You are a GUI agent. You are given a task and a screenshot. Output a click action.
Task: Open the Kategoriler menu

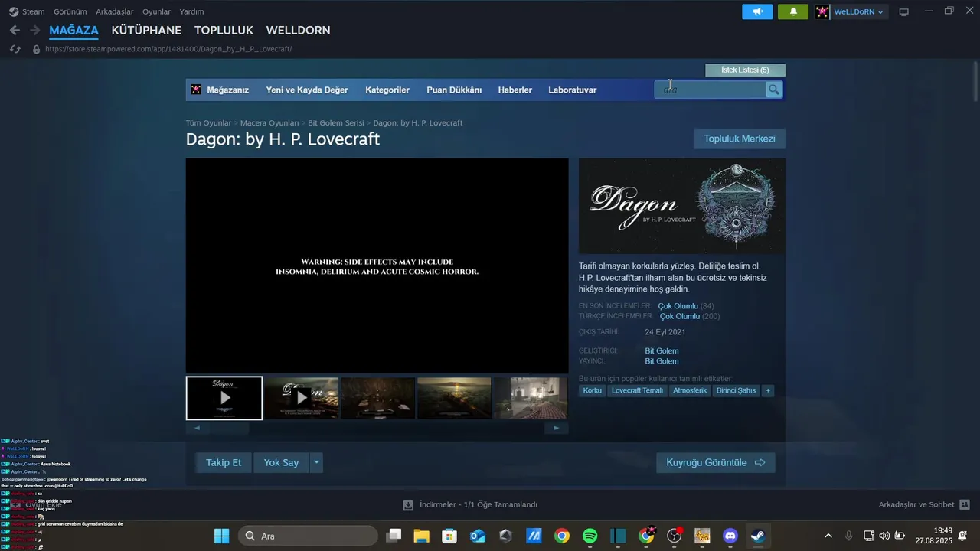point(387,90)
